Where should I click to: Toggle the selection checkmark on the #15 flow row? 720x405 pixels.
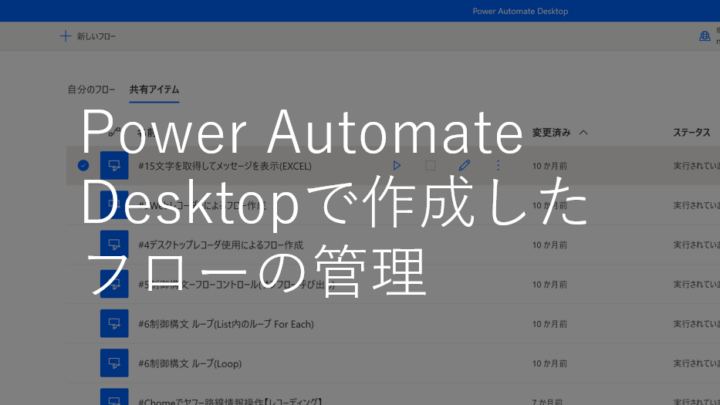tap(83, 165)
